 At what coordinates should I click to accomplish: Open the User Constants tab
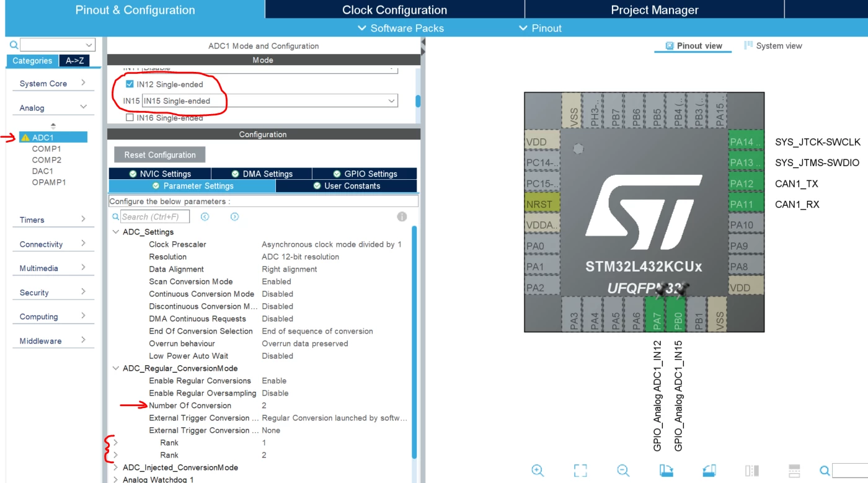pyautogui.click(x=347, y=186)
